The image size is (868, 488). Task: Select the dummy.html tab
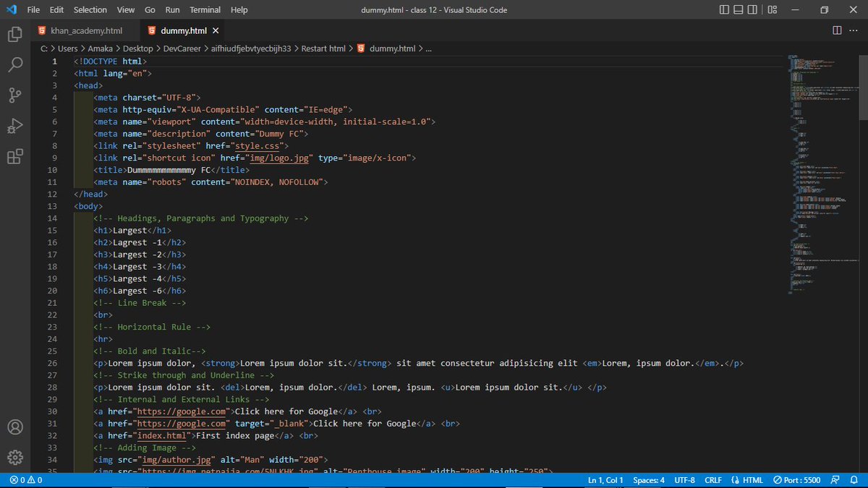(183, 31)
